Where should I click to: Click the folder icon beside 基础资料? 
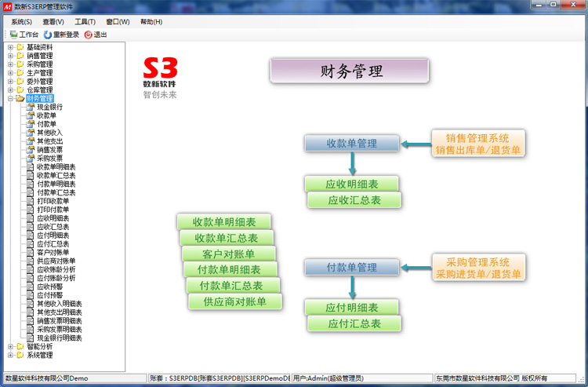click(x=20, y=47)
